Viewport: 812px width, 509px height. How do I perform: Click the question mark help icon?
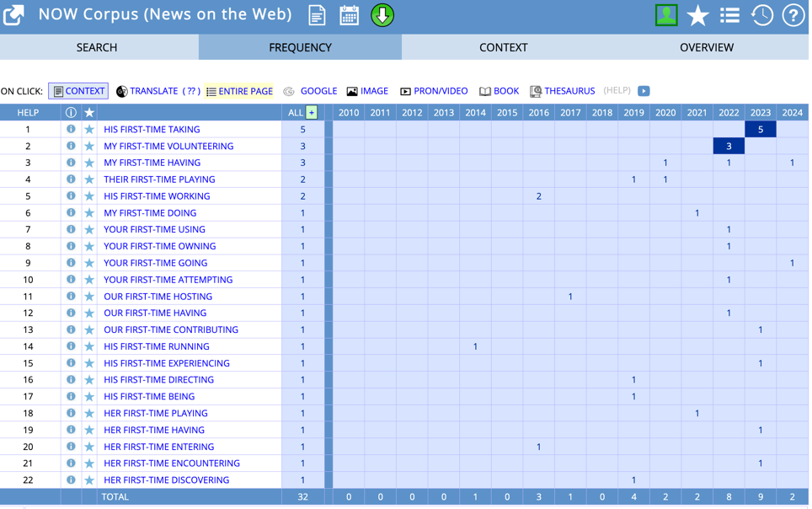tap(793, 15)
